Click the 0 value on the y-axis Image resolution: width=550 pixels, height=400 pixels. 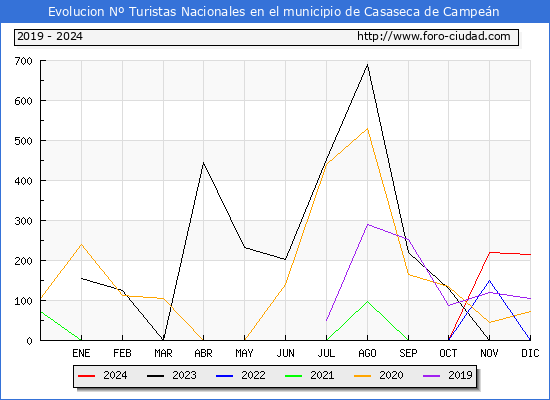(29, 341)
